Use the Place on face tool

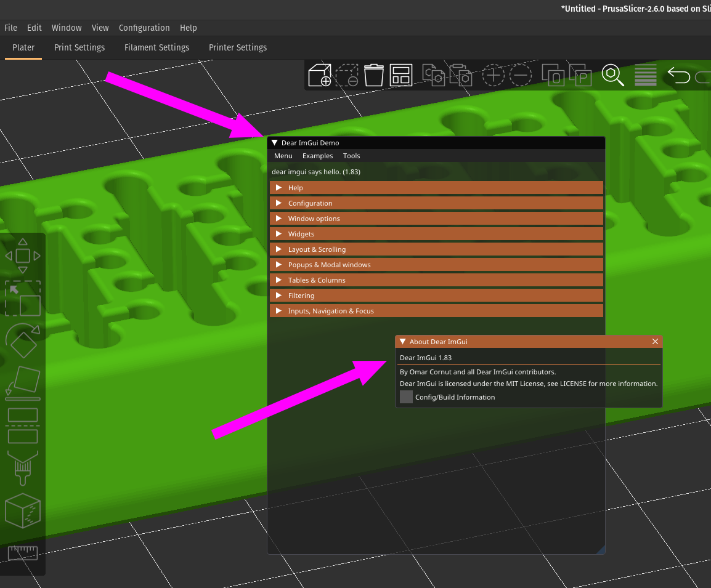pyautogui.click(x=23, y=383)
